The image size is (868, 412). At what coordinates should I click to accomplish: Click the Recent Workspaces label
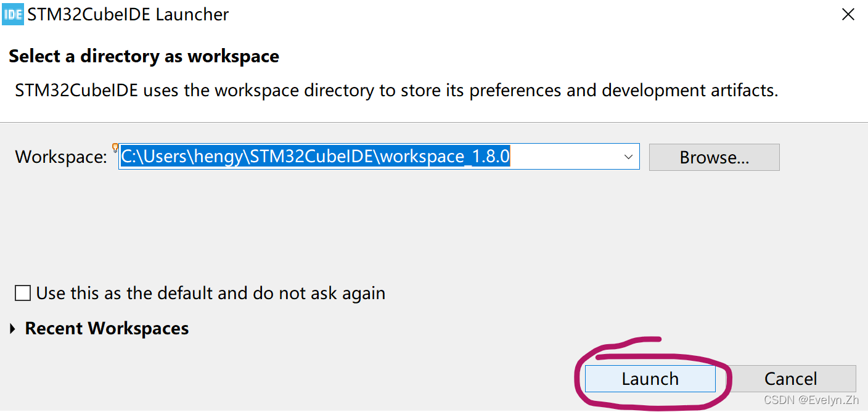107,329
